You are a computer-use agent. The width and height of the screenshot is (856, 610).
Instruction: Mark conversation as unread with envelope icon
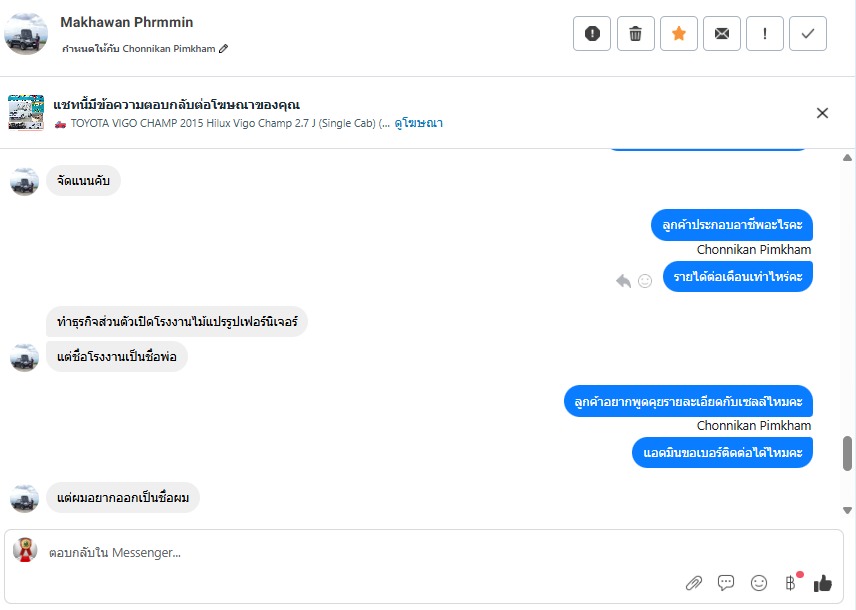click(x=722, y=34)
